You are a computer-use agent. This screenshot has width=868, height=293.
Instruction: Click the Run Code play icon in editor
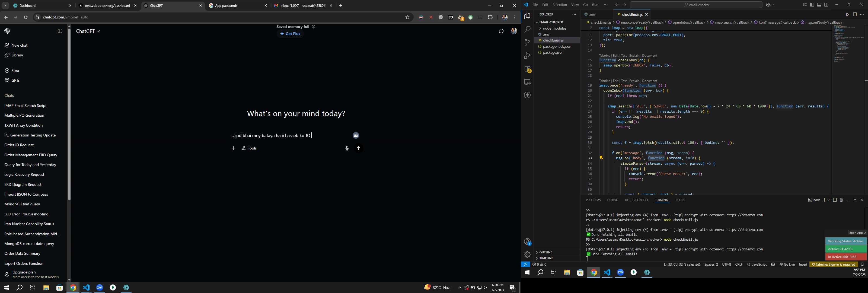point(847,14)
